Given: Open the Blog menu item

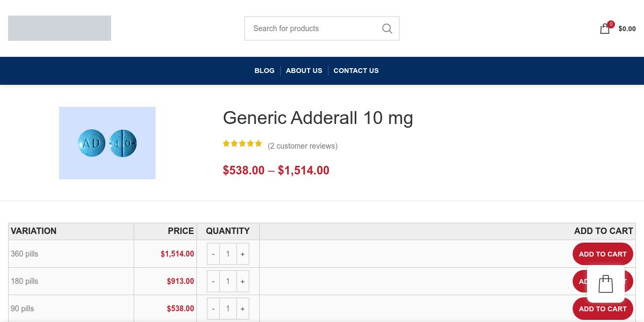Looking at the screenshot, I should coord(264,71).
